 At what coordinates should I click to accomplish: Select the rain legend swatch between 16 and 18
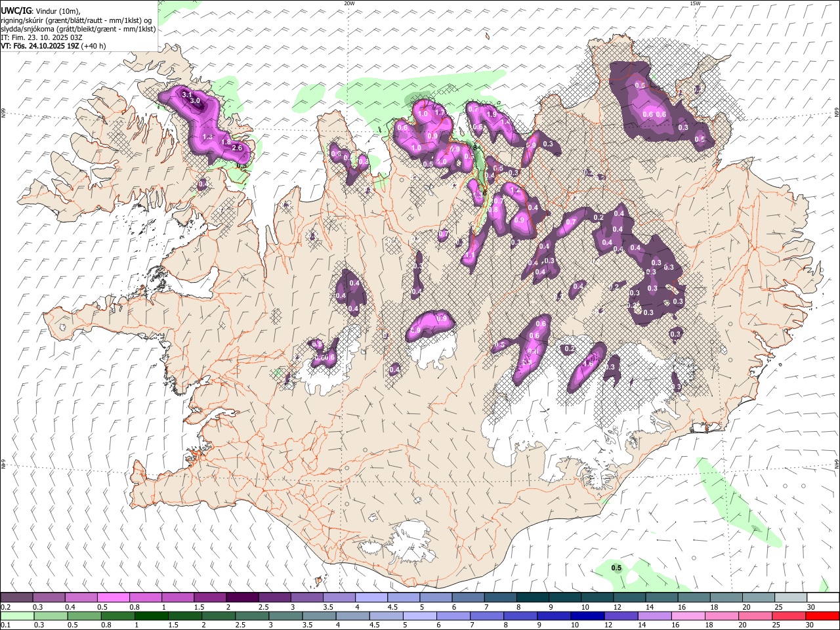pyautogui.click(x=688, y=616)
